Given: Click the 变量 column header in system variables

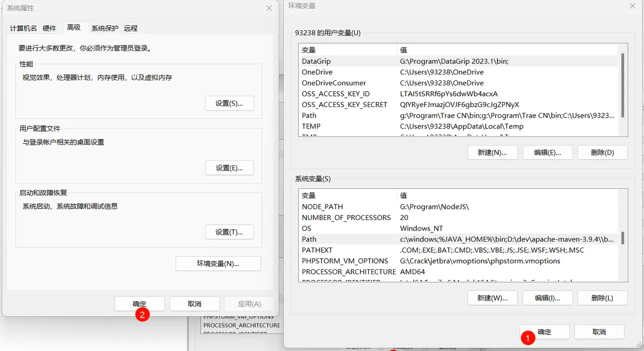Looking at the screenshot, I should [x=348, y=195].
